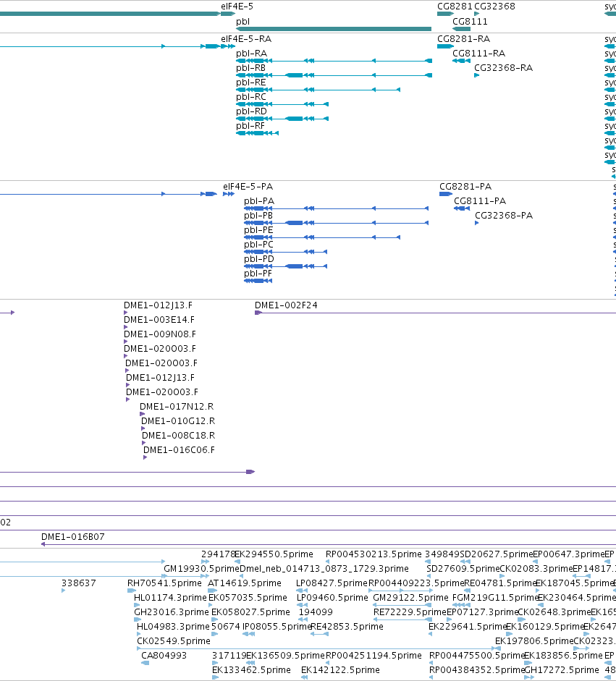Select the CG32368-PA protein label
The height and width of the screenshot is (681, 616).
pos(504,216)
